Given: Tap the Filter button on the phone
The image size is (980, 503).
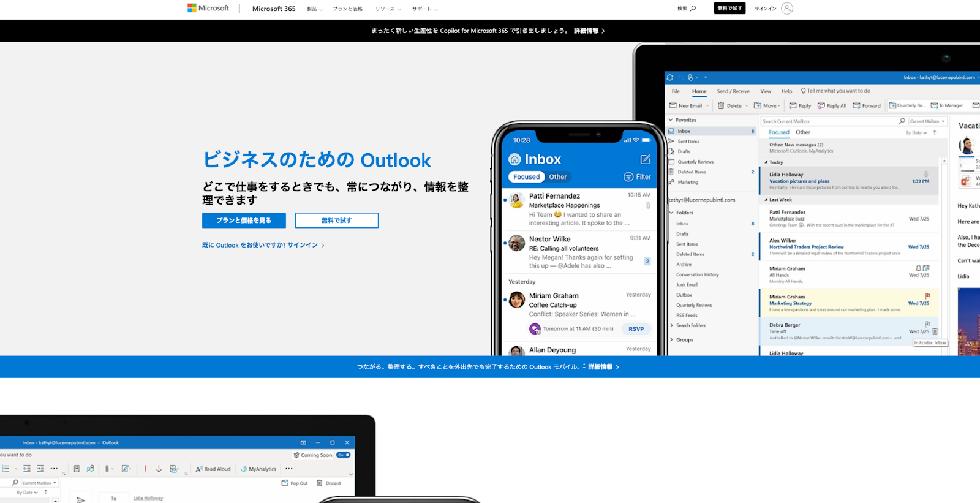Looking at the screenshot, I should click(637, 177).
